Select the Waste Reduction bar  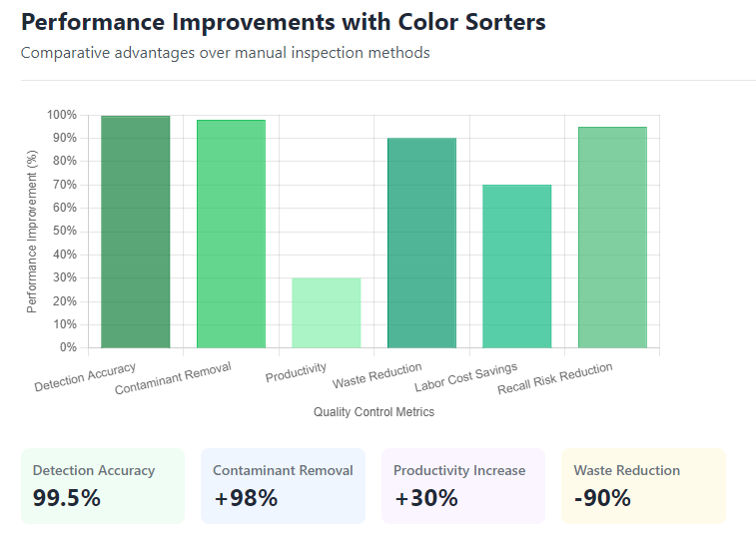421,243
